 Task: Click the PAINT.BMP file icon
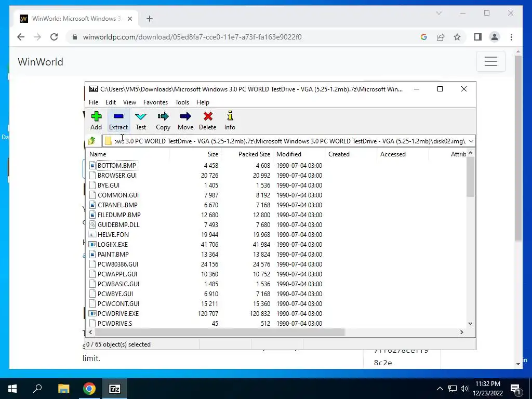pos(92,254)
